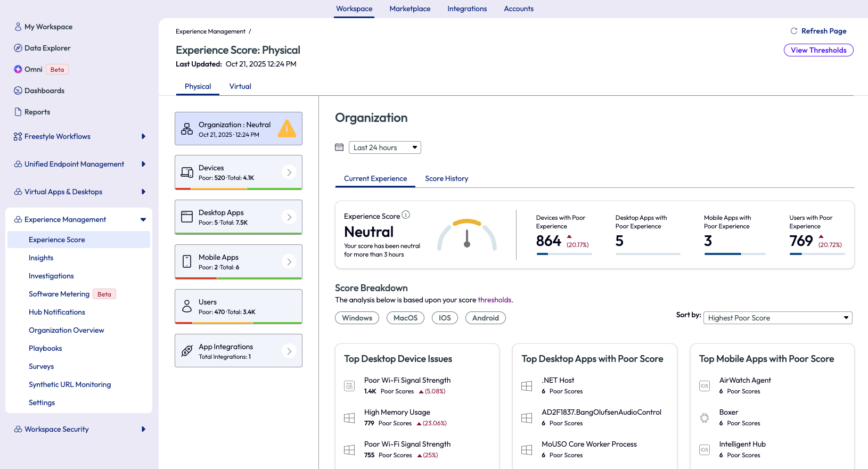Click the Data Explorer compass icon
This screenshot has width=868, height=469.
click(x=18, y=48)
